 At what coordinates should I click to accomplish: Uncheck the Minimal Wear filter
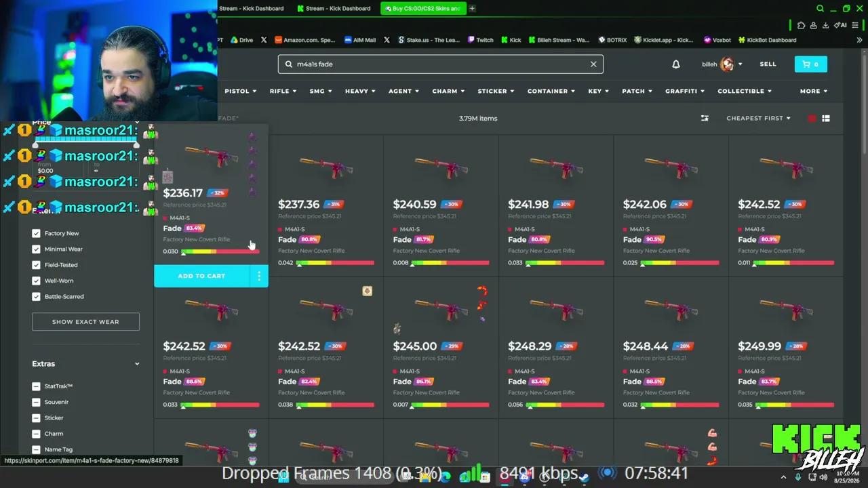click(36, 249)
